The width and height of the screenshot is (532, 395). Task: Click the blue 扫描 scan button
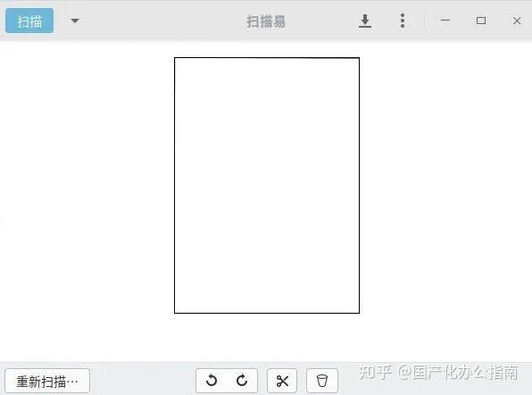click(x=29, y=21)
